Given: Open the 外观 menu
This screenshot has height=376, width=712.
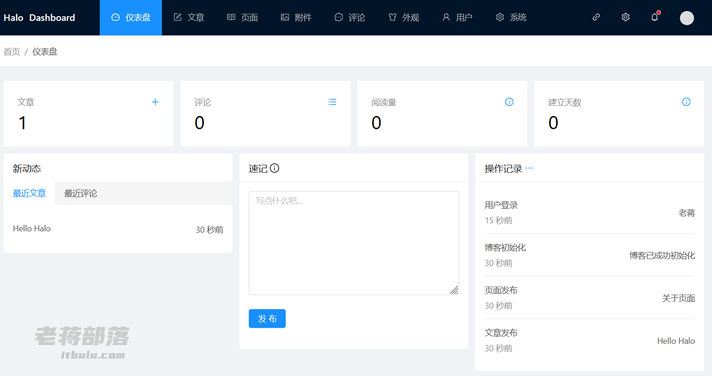Looking at the screenshot, I should click(x=403, y=17).
